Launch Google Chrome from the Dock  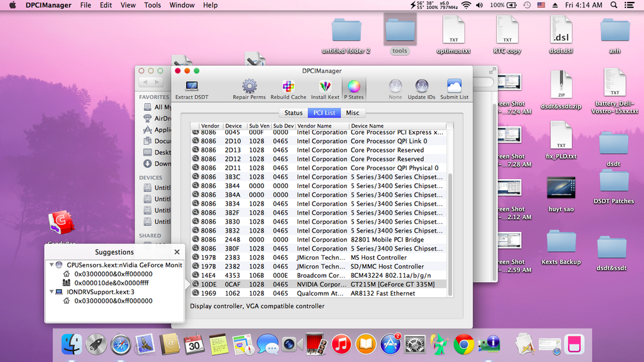(464, 345)
